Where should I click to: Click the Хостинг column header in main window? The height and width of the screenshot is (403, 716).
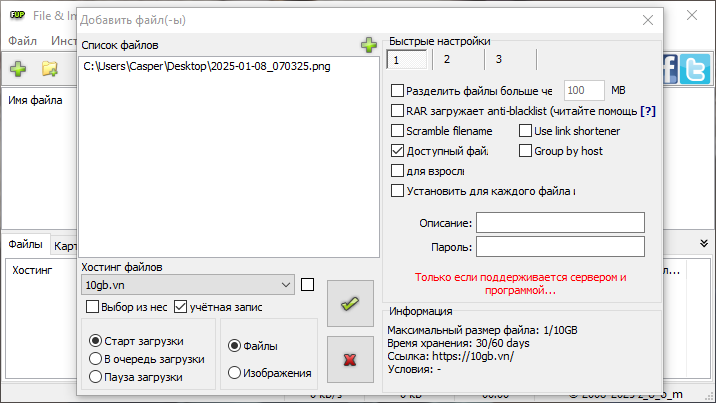[32, 270]
